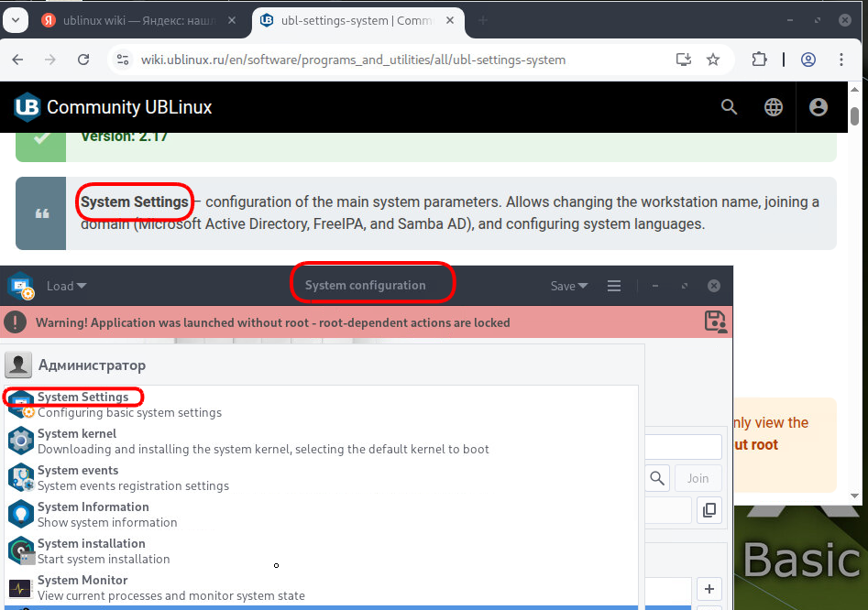Viewport: 868px width, 610px height.
Task: Open the tab search dropdown arrow
Action: click(16, 20)
